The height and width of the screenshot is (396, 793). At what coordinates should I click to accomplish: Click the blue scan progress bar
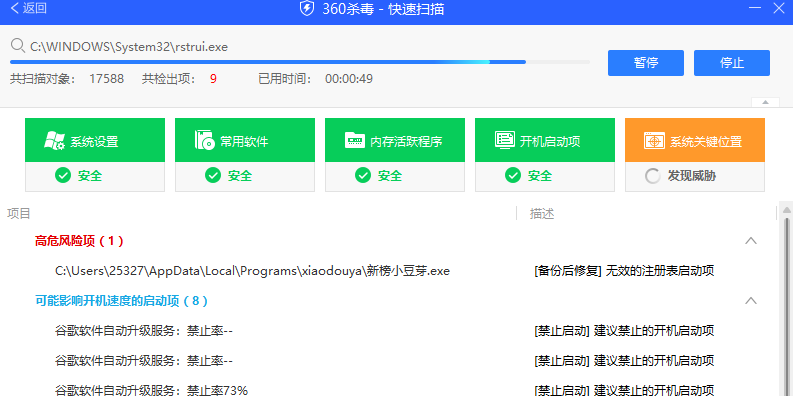(300, 62)
